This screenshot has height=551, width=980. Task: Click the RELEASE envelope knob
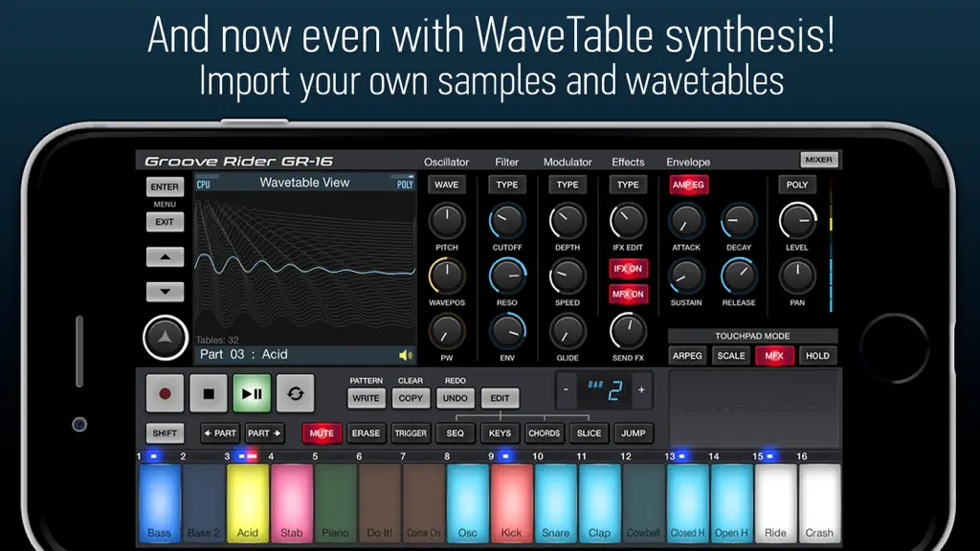[x=739, y=276]
